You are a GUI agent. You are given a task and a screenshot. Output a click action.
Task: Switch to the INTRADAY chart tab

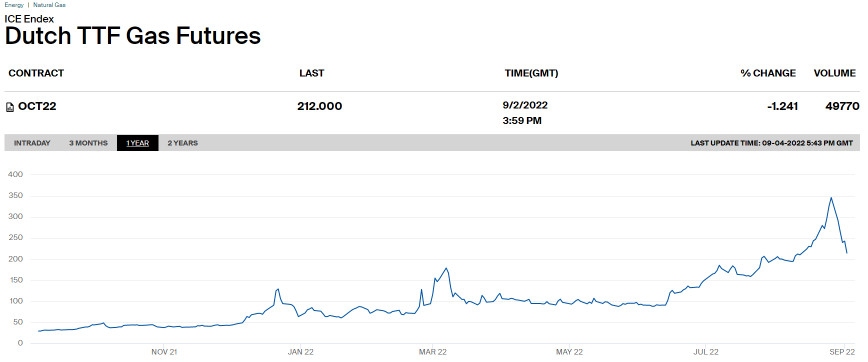[32, 143]
